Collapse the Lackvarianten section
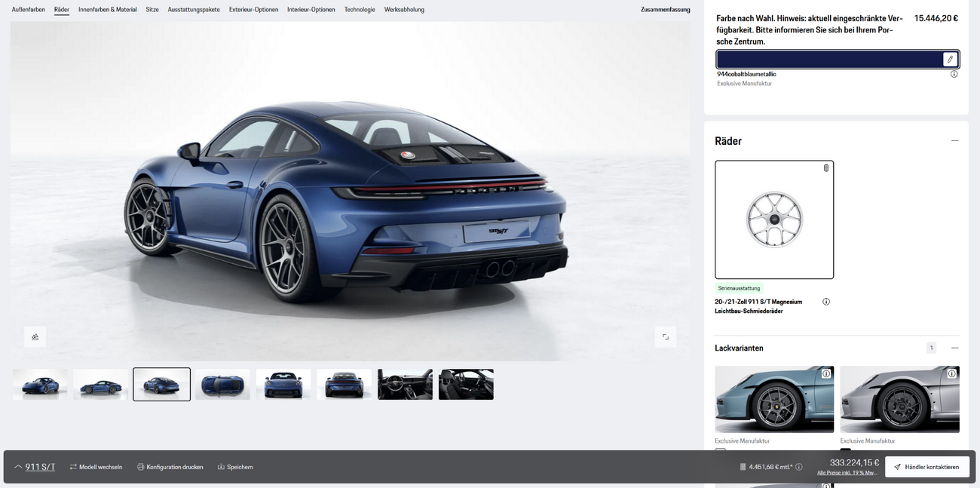 coord(954,348)
